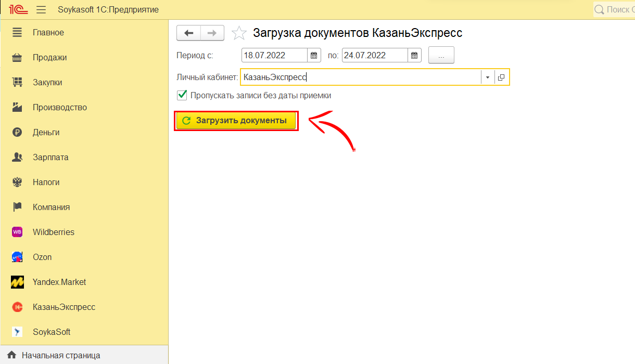The height and width of the screenshot is (364, 635).
Task: Click the Производство factory icon
Action: [17, 108]
